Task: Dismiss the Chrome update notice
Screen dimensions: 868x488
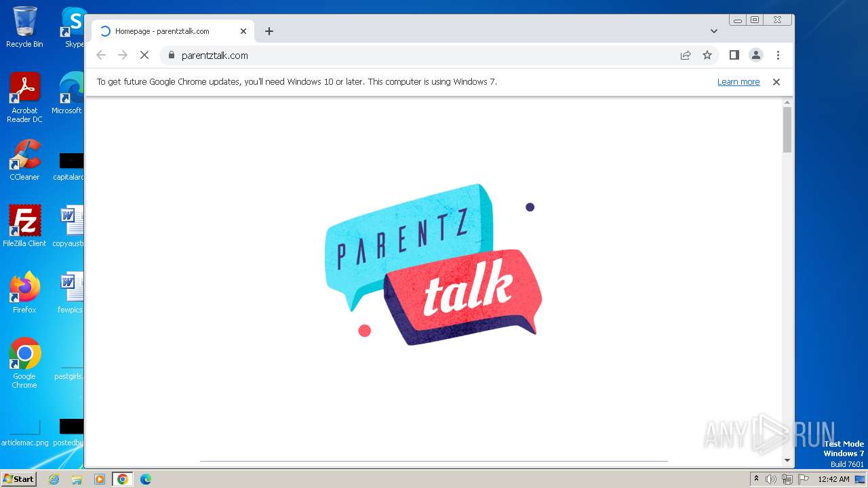Action: (776, 81)
